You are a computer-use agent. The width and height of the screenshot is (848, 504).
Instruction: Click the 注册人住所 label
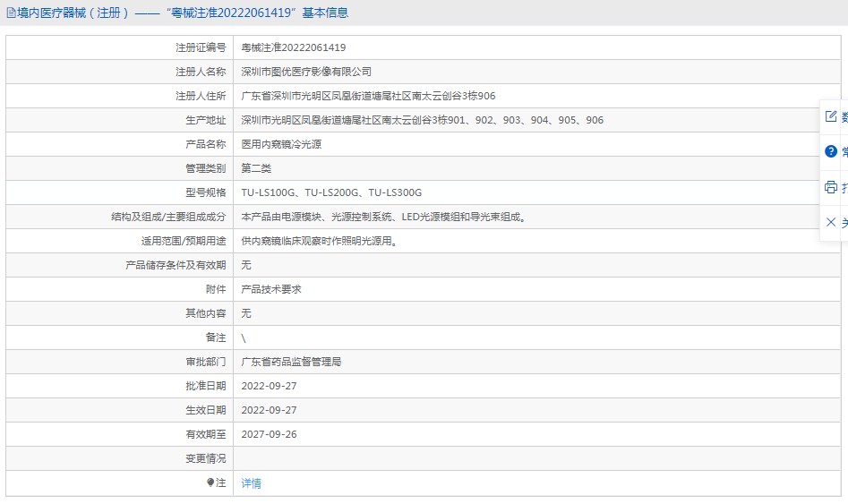click(x=200, y=97)
